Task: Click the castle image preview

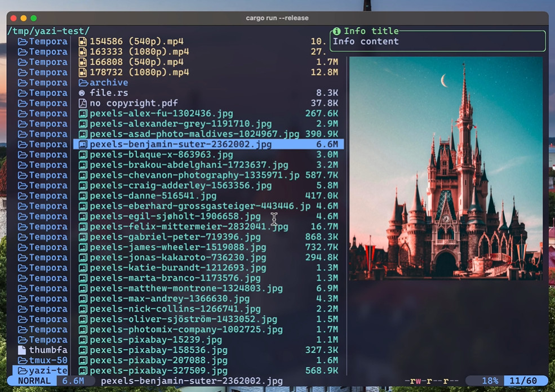Action: pyautogui.click(x=446, y=168)
